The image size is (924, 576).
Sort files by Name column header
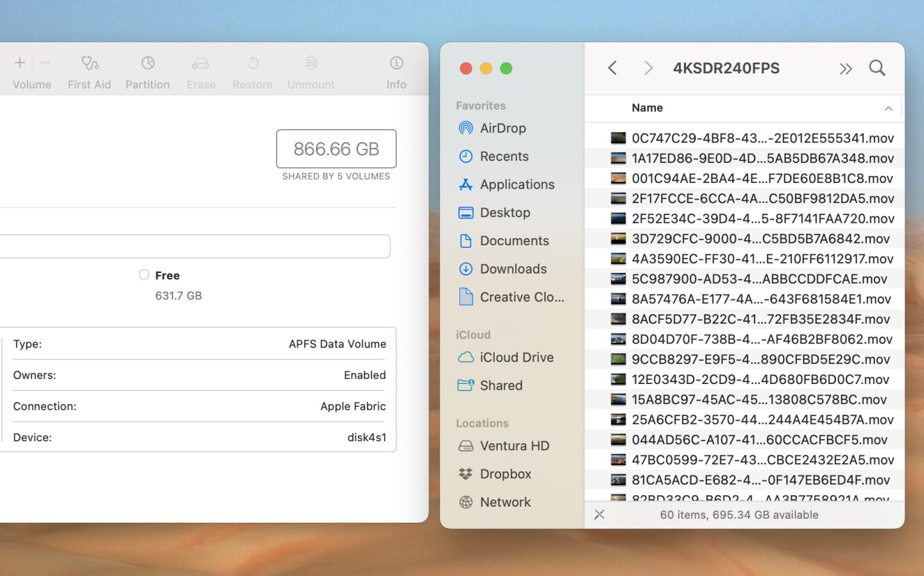point(647,108)
